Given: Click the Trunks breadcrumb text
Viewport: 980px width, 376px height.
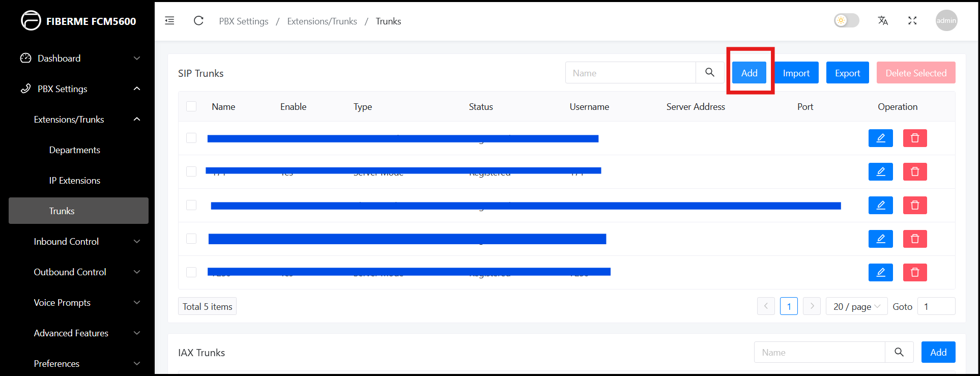Looking at the screenshot, I should (388, 21).
